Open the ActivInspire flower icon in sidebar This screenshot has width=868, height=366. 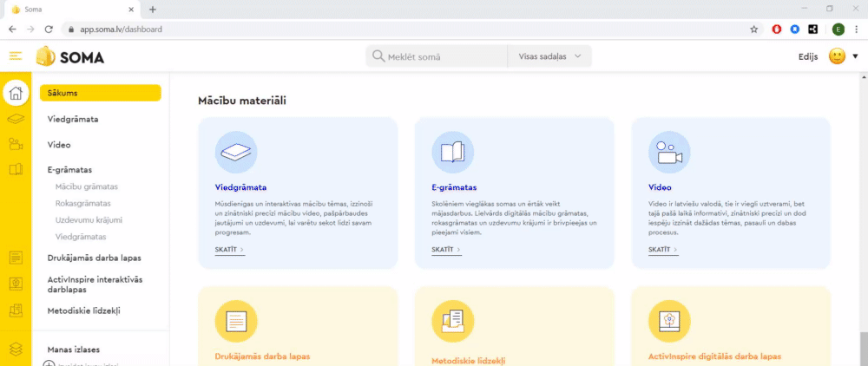click(x=16, y=284)
